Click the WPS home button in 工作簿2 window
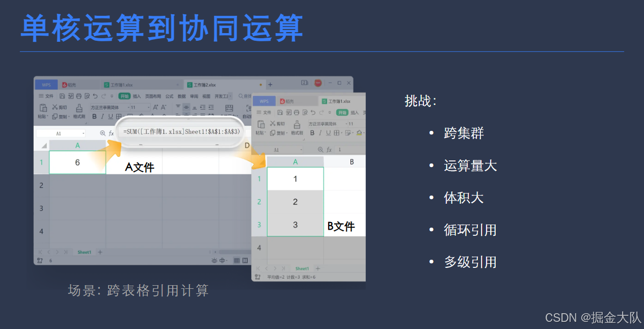This screenshot has width=644, height=329. [46, 85]
